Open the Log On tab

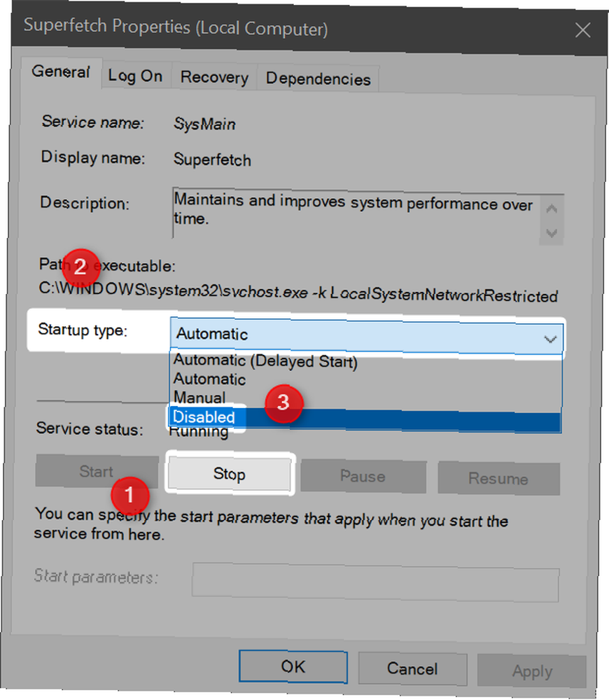point(135,76)
